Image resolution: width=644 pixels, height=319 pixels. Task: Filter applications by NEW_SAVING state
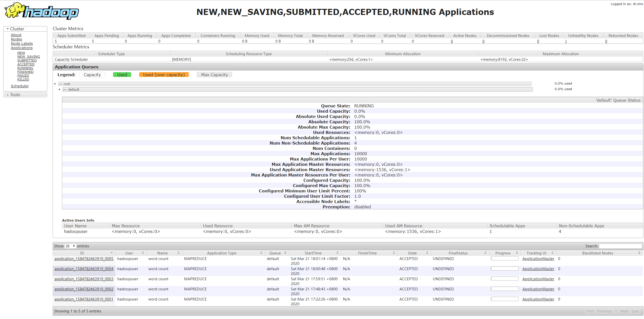[x=29, y=57]
